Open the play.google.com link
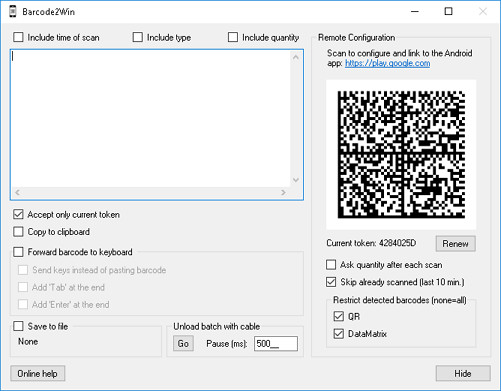 click(x=387, y=63)
